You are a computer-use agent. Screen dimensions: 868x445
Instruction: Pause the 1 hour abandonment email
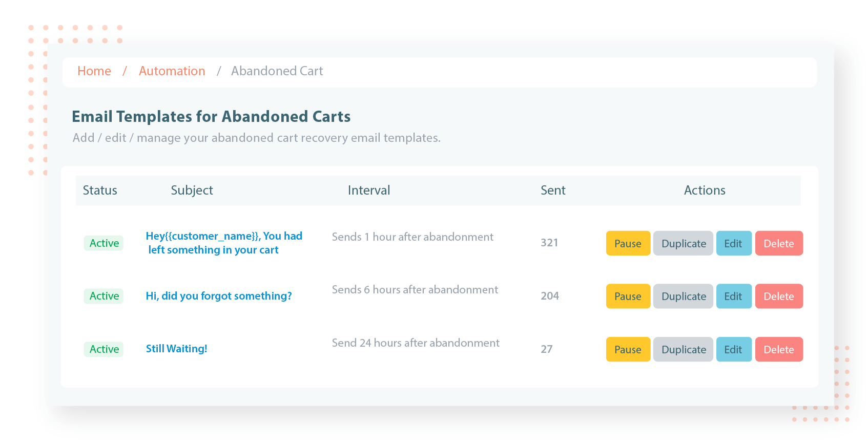[628, 243]
